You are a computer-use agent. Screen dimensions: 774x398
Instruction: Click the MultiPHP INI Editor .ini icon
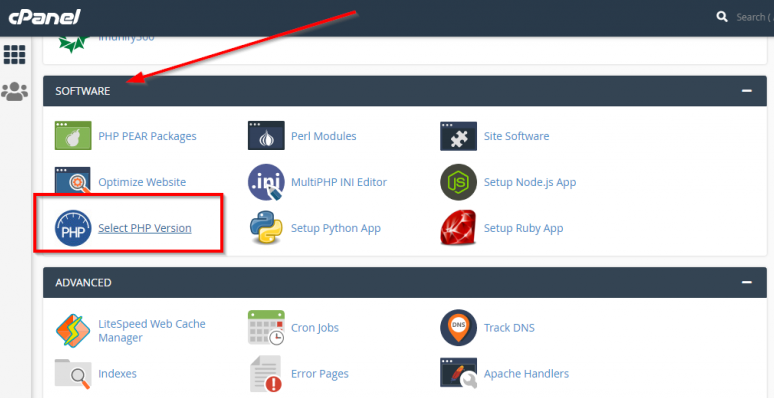tap(266, 182)
